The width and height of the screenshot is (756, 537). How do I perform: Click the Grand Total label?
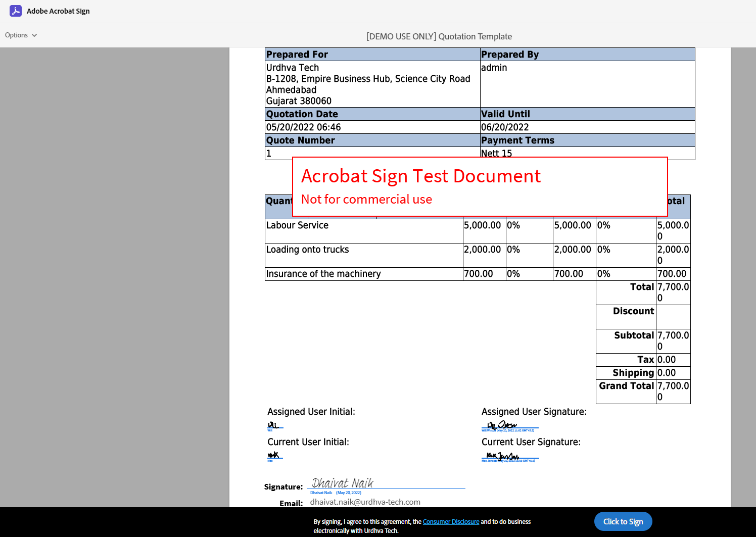627,386
